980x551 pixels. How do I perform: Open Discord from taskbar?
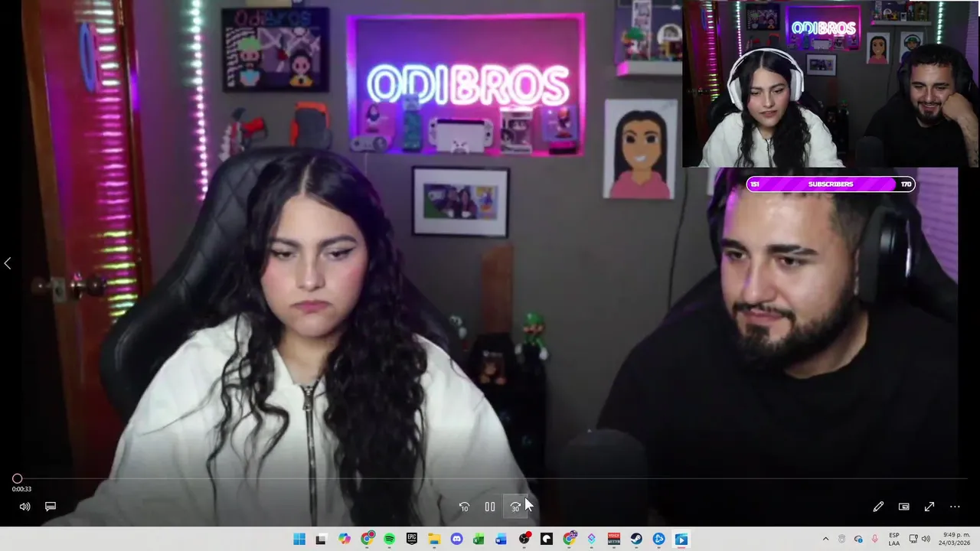[x=457, y=540]
